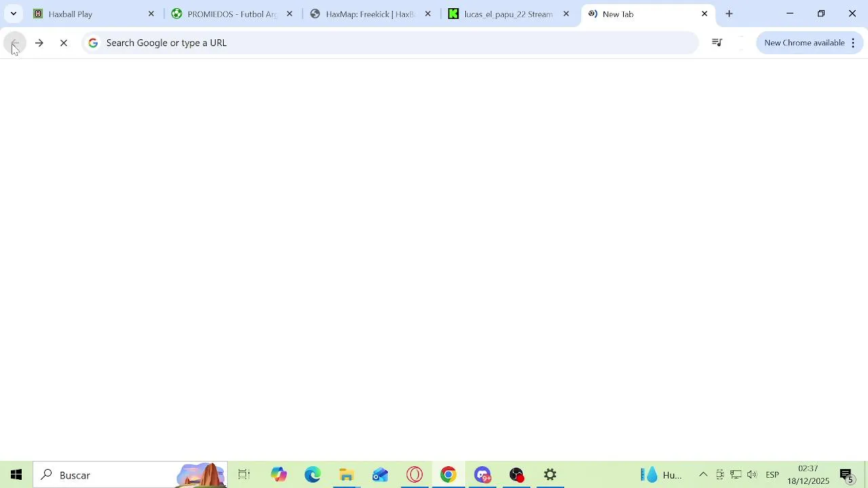This screenshot has width=868, height=488.
Task: Open Microsoft Edge from the taskbar
Action: (x=313, y=475)
